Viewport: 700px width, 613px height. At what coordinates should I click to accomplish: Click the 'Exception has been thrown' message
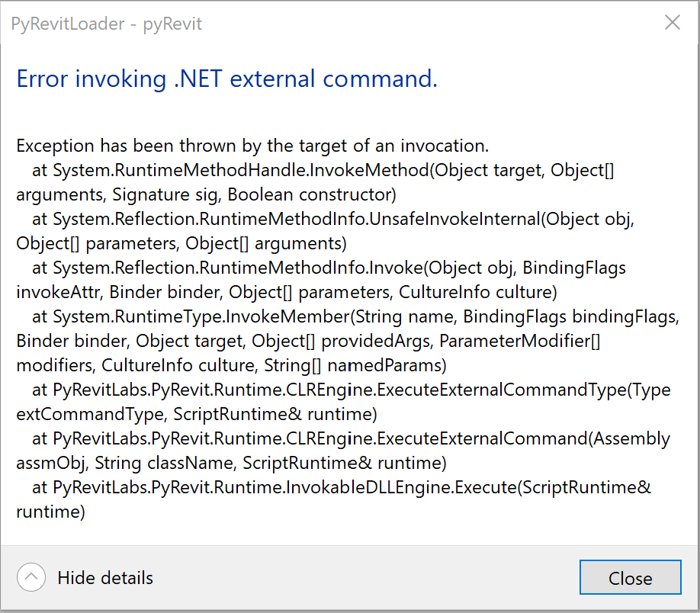(x=252, y=146)
